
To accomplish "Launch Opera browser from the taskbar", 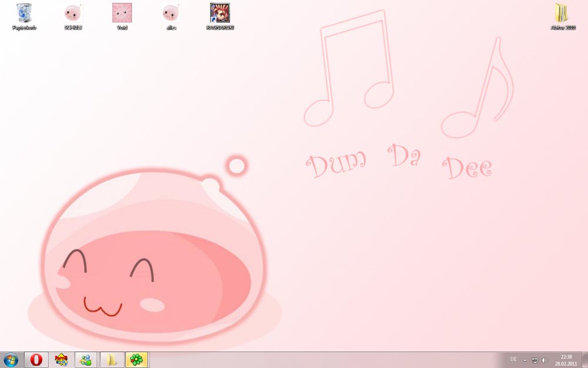I will point(36,360).
